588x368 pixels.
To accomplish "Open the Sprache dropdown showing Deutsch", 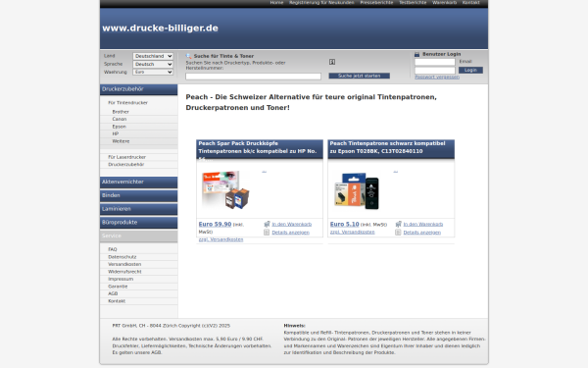I will (153, 64).
